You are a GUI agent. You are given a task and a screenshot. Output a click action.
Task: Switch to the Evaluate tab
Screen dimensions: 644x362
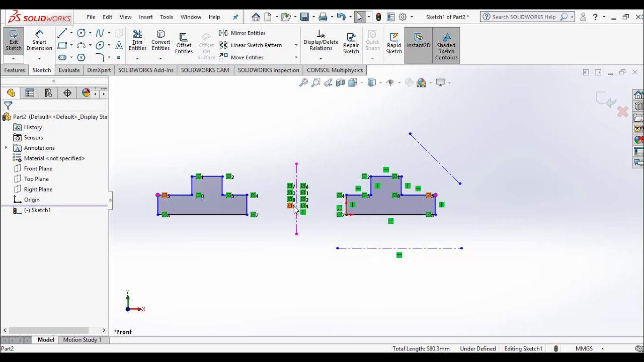(69, 70)
